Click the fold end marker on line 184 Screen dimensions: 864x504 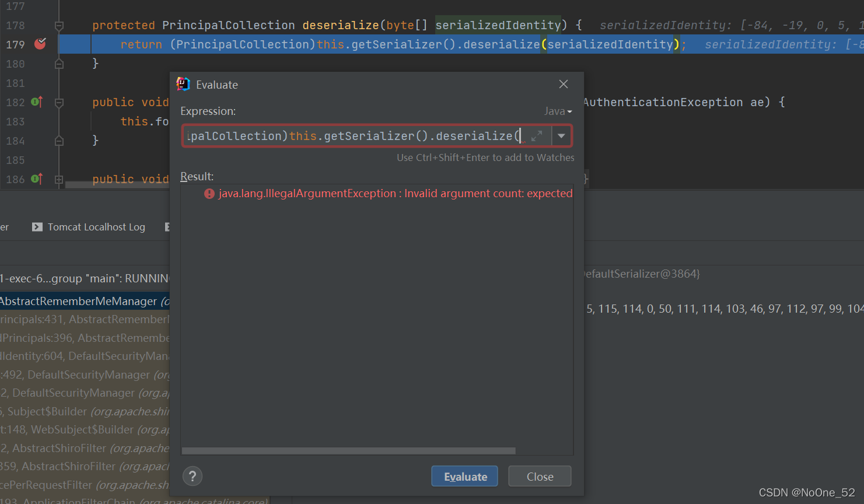(x=59, y=141)
